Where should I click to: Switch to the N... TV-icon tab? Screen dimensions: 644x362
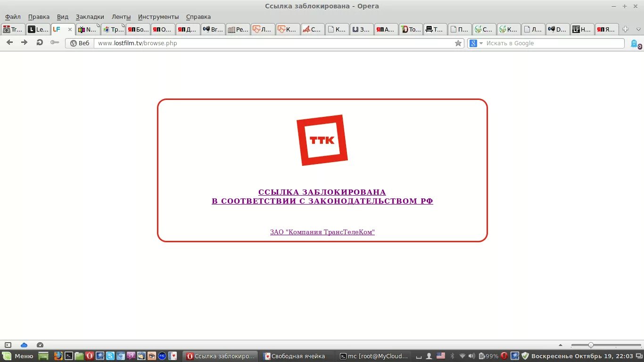[x=88, y=29]
